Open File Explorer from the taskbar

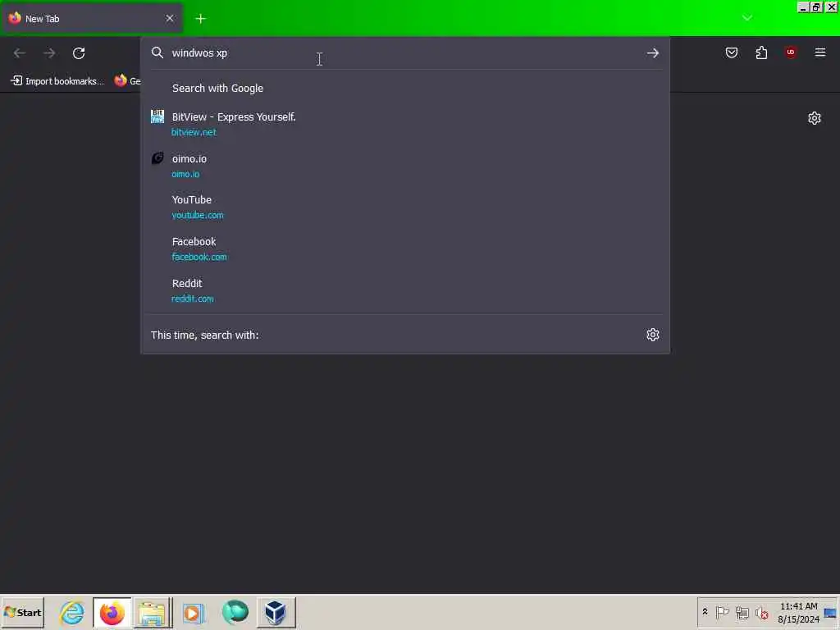tap(152, 612)
